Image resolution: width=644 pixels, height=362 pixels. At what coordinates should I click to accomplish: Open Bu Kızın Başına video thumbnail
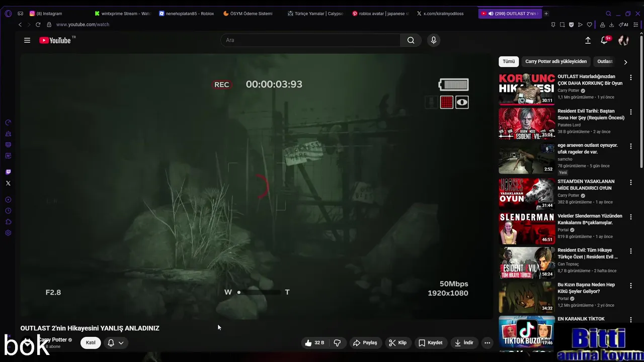527,297
